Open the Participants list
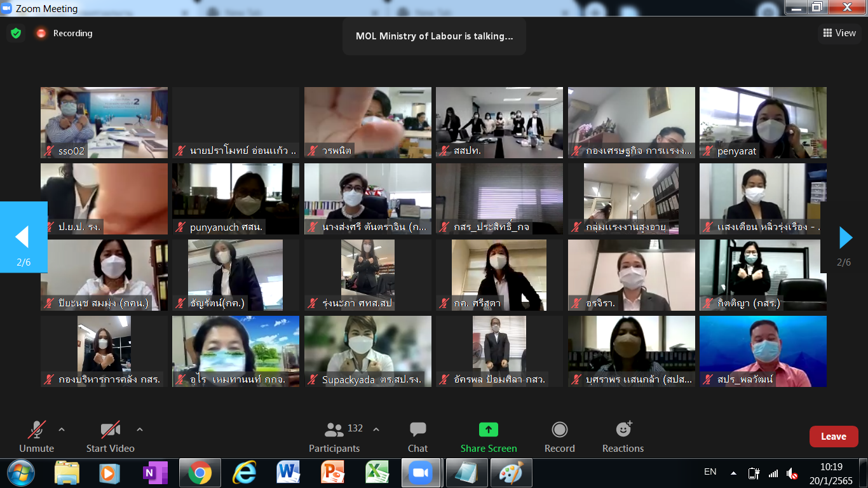Image resolution: width=868 pixels, height=488 pixels. 335,437
